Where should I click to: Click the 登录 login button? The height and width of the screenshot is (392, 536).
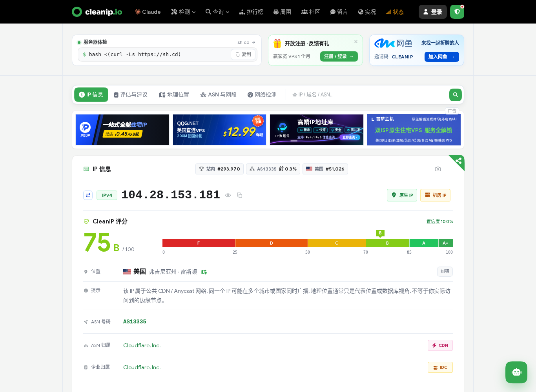click(433, 12)
